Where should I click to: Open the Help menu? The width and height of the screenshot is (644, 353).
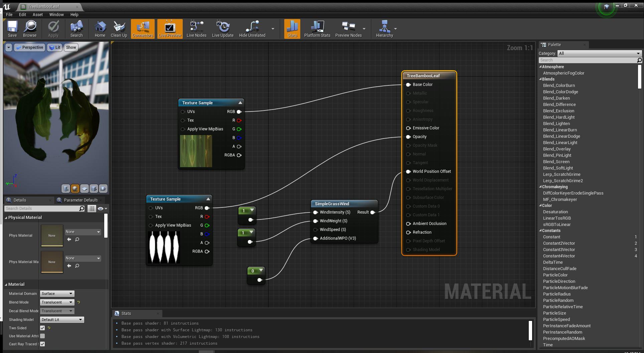[x=74, y=15]
